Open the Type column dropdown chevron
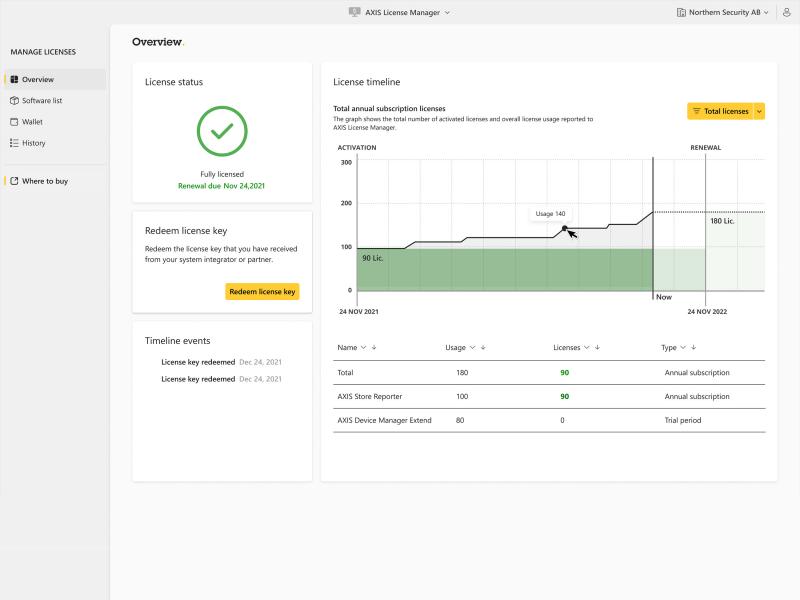The height and width of the screenshot is (600, 800). pyautogui.click(x=683, y=347)
